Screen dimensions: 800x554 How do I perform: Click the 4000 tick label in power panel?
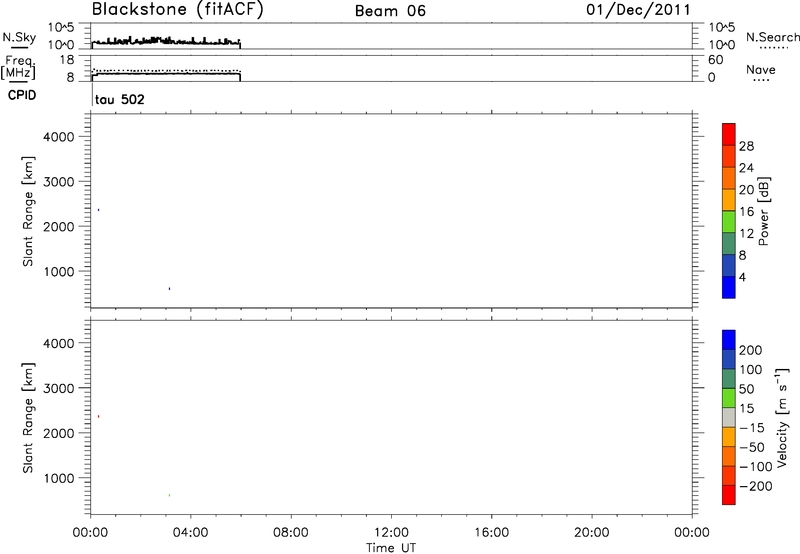point(59,137)
